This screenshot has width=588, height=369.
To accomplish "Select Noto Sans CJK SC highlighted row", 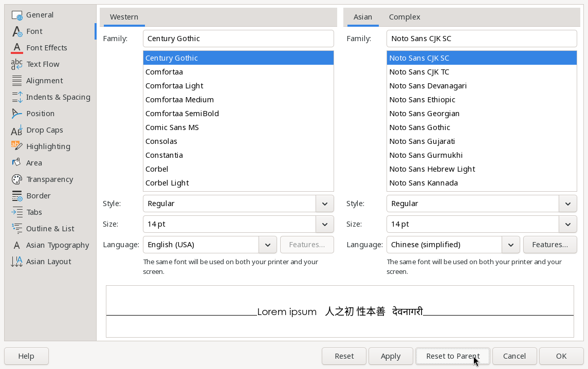I will tap(482, 58).
